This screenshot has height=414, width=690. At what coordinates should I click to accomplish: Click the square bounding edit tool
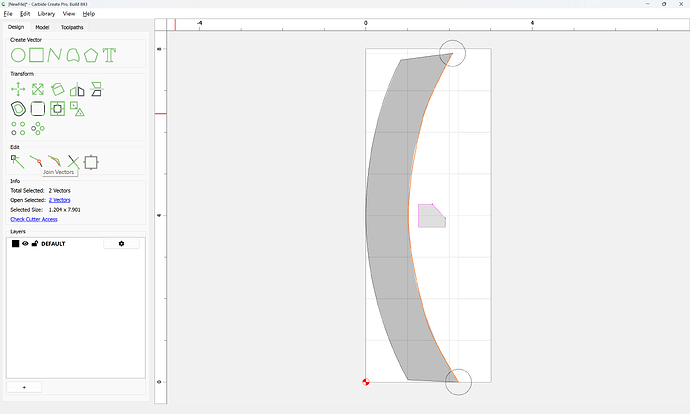[x=91, y=162]
